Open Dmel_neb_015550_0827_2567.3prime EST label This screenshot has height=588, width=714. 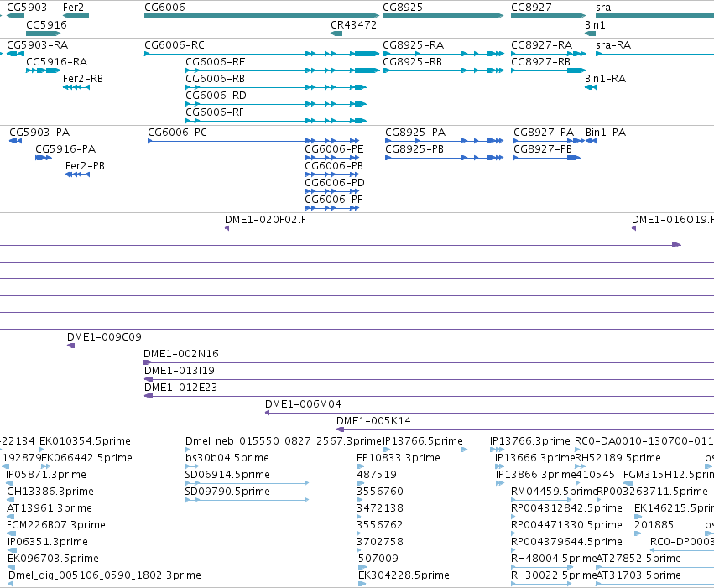click(284, 441)
